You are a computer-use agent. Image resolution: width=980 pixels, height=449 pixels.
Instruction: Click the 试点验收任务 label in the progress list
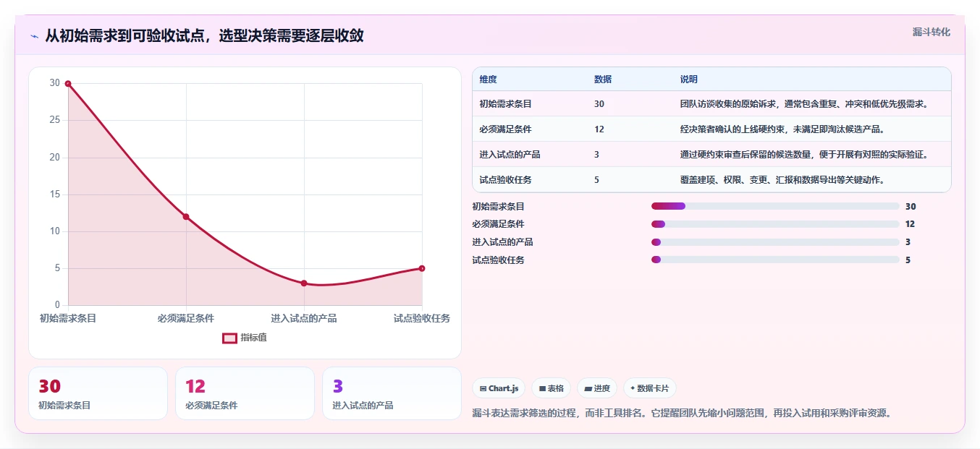[x=498, y=260]
